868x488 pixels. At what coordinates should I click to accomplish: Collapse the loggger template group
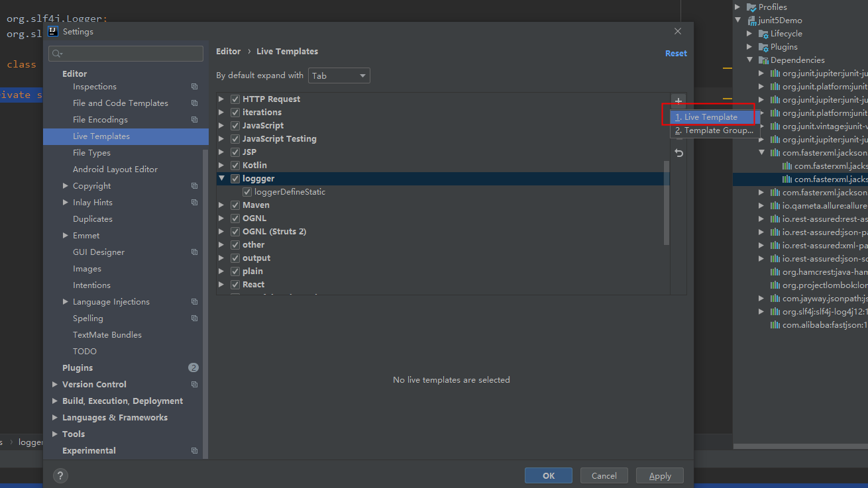(221, 179)
